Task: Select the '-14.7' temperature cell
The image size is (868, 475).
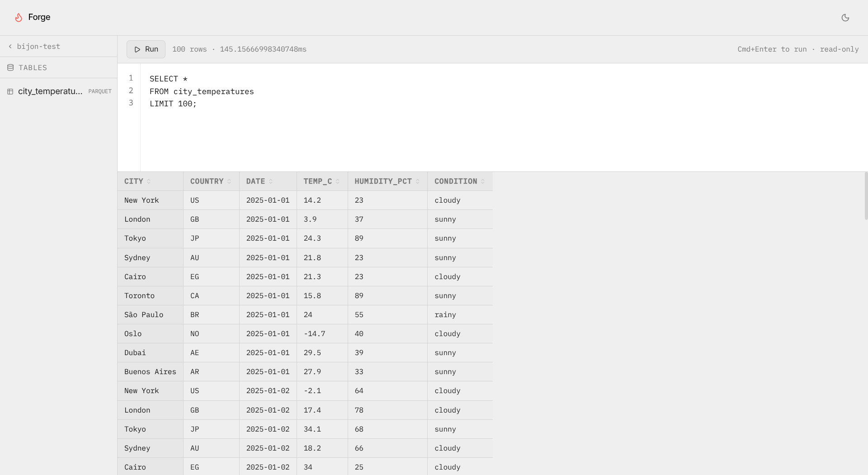Action: (x=322, y=334)
